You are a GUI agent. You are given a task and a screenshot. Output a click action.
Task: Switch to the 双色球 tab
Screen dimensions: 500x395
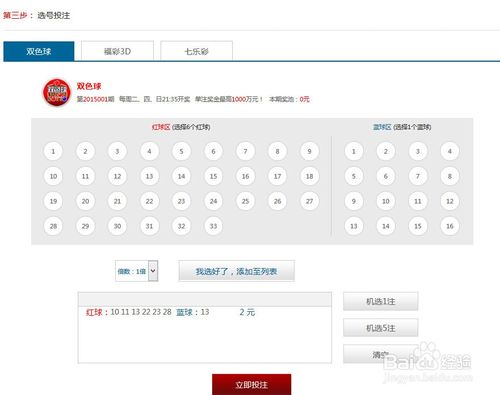[39, 51]
